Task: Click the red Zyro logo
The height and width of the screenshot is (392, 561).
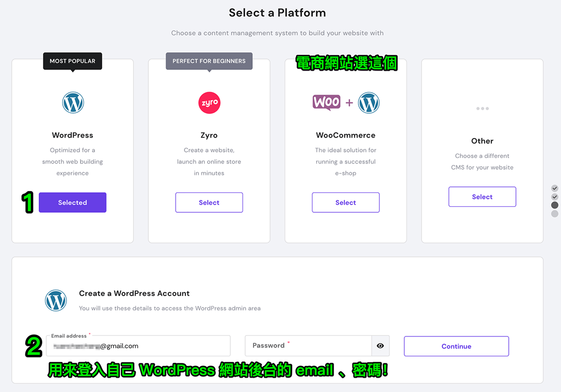Action: 209,103
